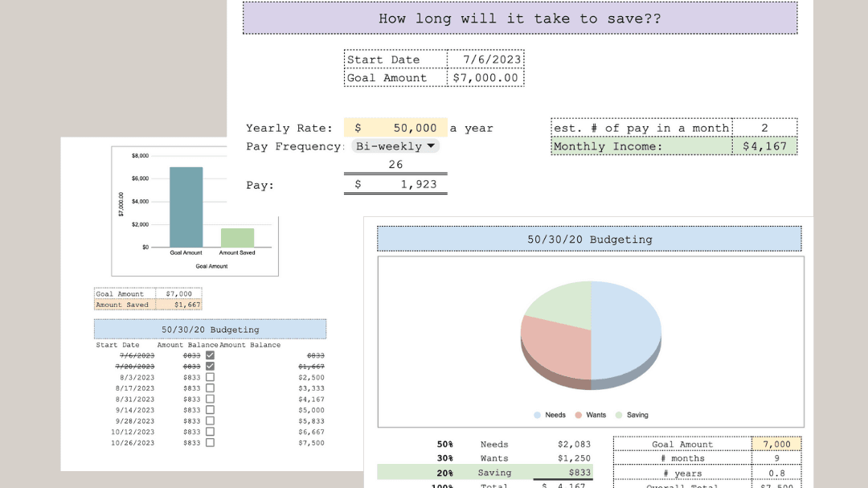This screenshot has height=488, width=868.
Task: Check off the 9/28/2023 entry
Action: (x=210, y=421)
